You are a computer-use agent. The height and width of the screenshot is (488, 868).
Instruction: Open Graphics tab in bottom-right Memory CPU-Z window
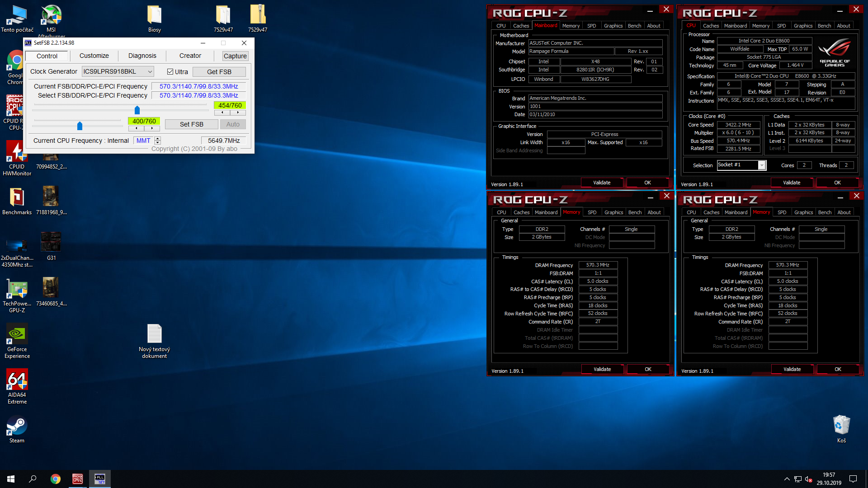click(x=803, y=212)
